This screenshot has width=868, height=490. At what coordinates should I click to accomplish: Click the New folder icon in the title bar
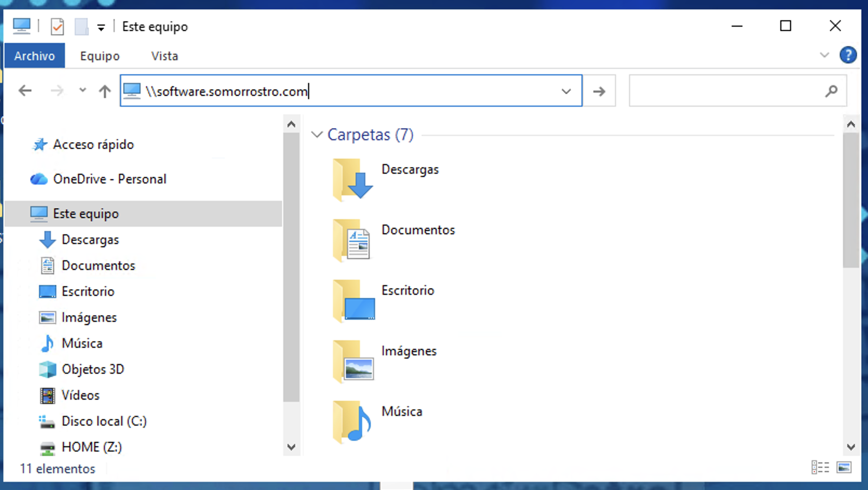tap(81, 27)
